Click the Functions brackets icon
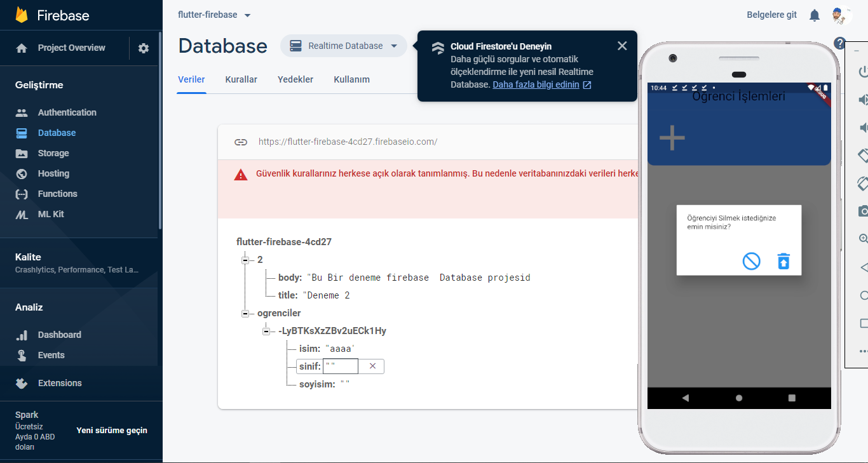The image size is (868, 463). pyautogui.click(x=22, y=194)
